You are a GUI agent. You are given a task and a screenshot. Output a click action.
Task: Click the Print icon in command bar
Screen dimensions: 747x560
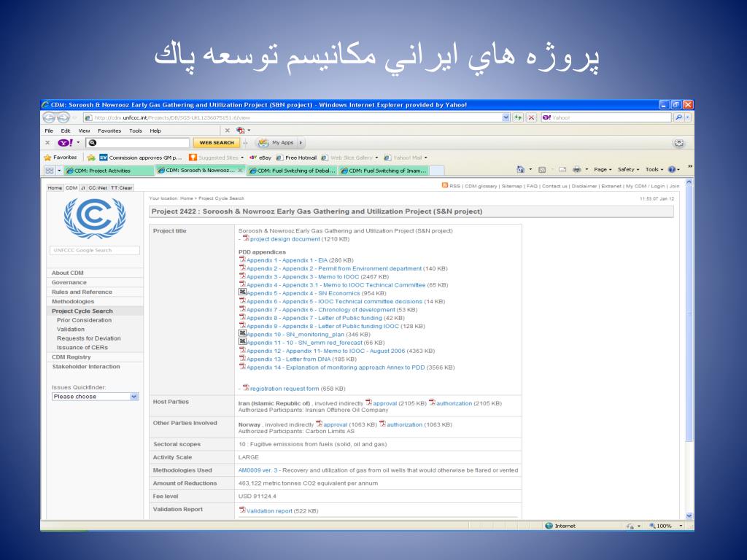(576, 169)
